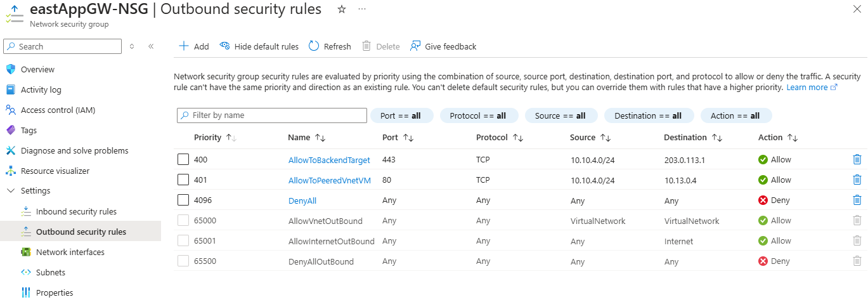Open the AllowToPeeredVnetVM rule link
This screenshot has width=868, height=302.
click(329, 180)
